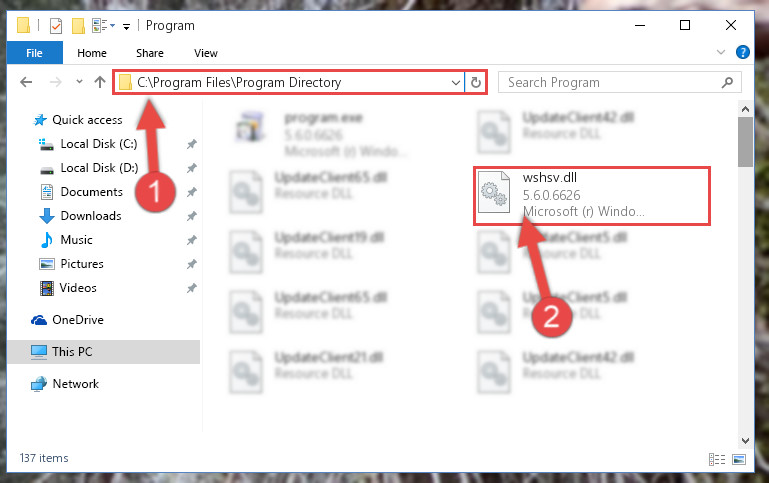Image resolution: width=769 pixels, height=483 pixels.
Task: Open OneDrive in the navigation pane
Action: [78, 320]
